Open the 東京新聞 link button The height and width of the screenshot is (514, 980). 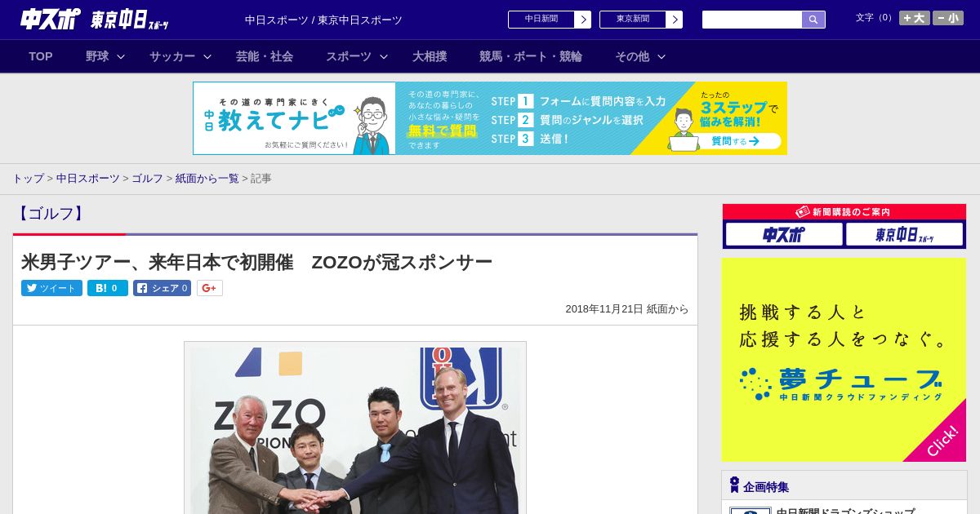633,20
